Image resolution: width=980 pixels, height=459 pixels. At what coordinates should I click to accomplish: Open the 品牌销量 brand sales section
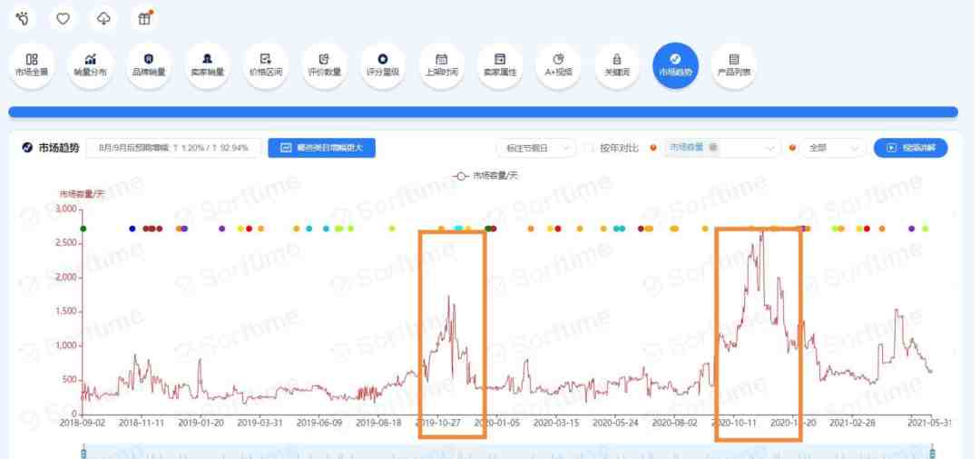coord(149,65)
